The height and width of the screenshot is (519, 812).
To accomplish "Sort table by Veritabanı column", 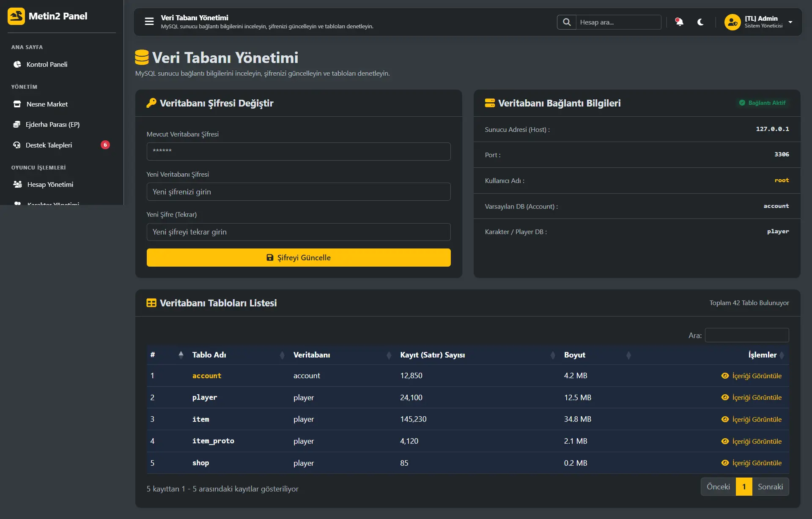I will [x=343, y=355].
